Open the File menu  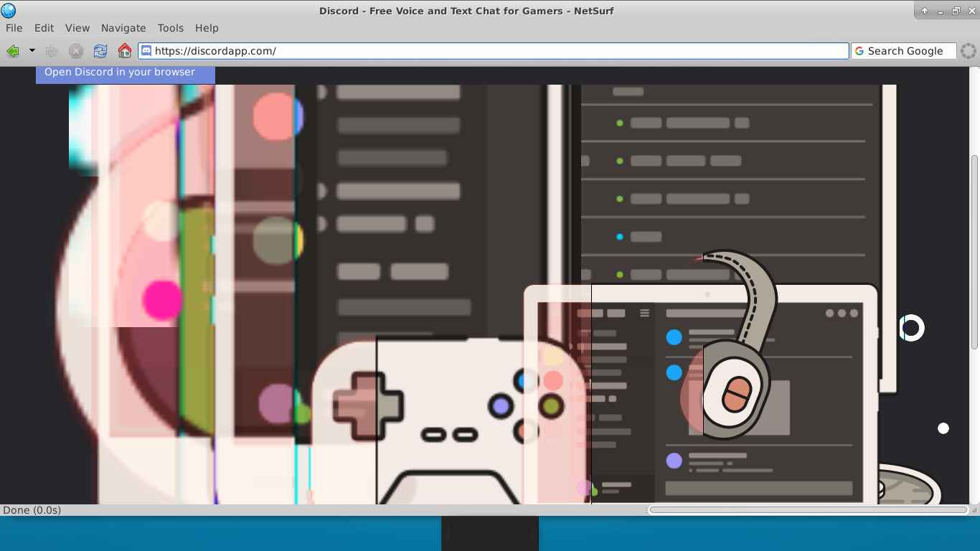pyautogui.click(x=14, y=28)
